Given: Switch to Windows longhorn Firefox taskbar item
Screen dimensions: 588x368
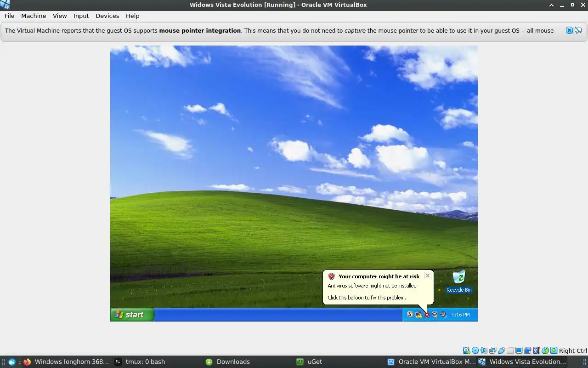Looking at the screenshot, I should 66,362.
